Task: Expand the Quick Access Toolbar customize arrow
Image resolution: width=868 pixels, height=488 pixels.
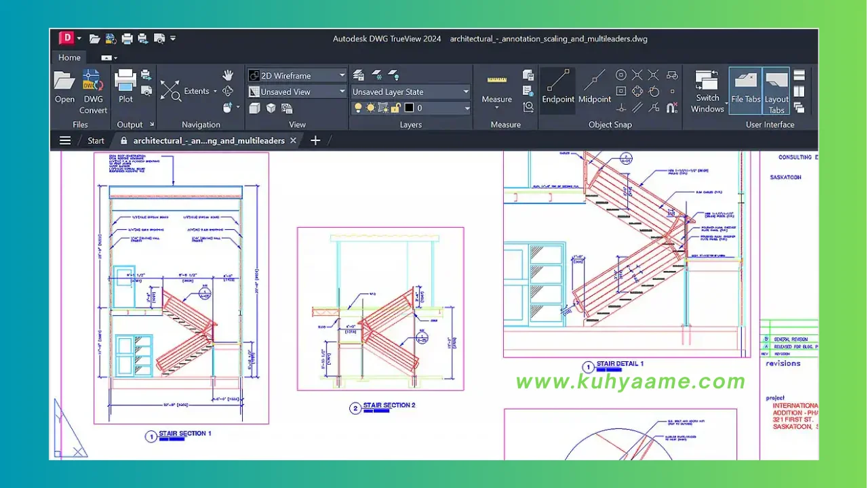Action: 173,39
